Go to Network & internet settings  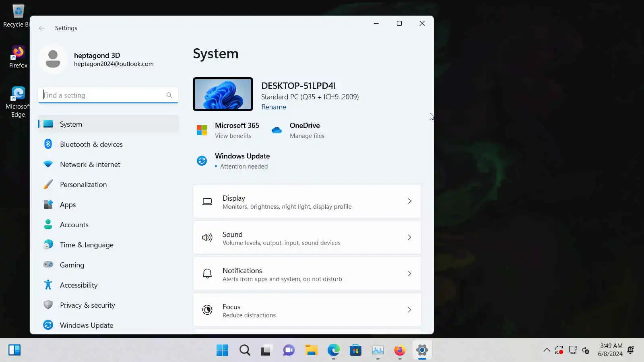(x=108, y=165)
